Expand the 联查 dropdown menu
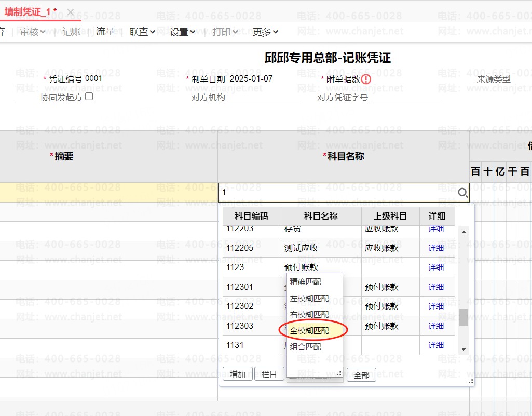The width and height of the screenshot is (532, 416). 142,32
